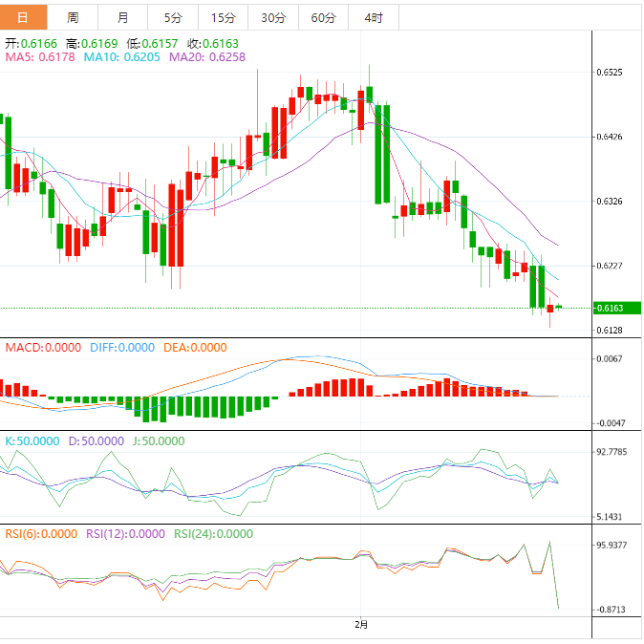Click the MA10: 0.6205 label

click(x=122, y=57)
